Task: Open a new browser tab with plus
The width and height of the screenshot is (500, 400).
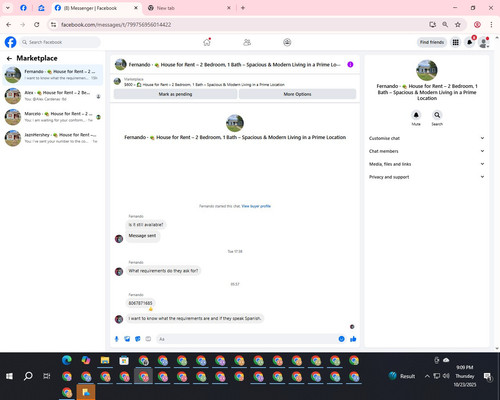Action: tap(243, 8)
